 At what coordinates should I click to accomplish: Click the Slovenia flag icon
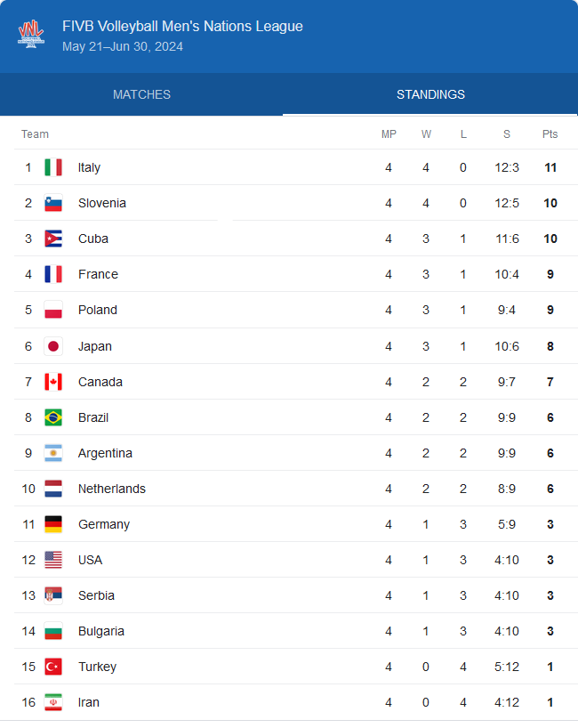pyautogui.click(x=53, y=203)
